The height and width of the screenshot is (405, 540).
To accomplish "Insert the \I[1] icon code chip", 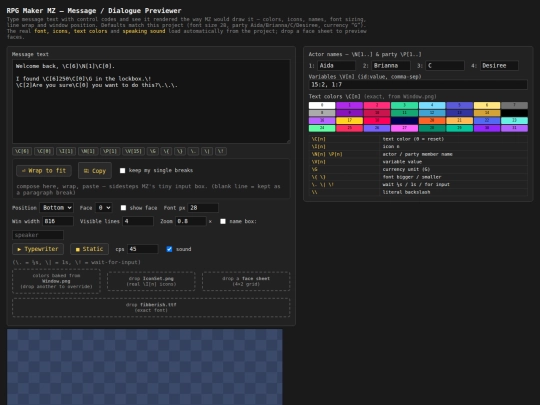I will [66, 151].
